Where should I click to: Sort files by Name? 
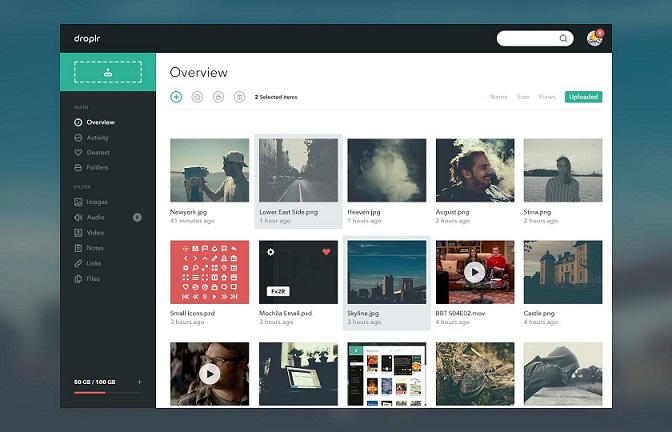[498, 97]
